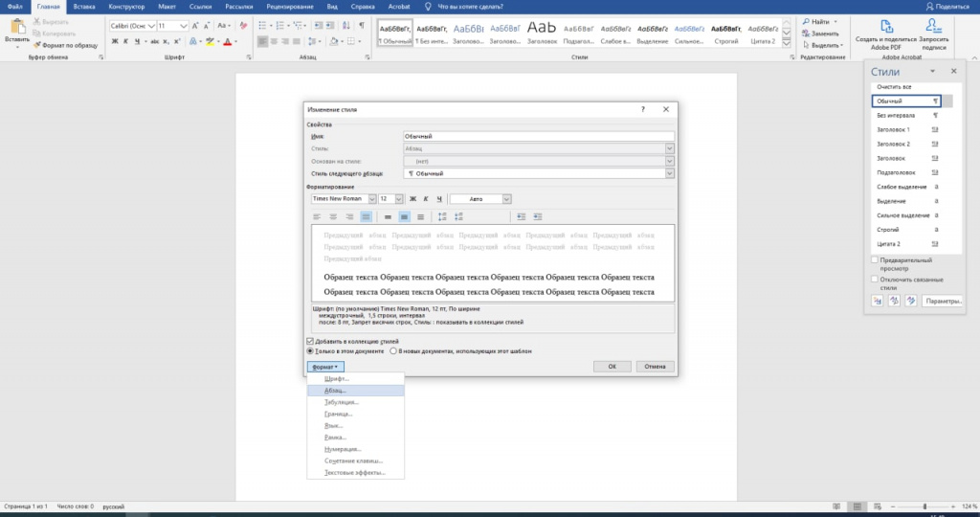Click the Создать и поделиться Adobe PDF icon
This screenshot has height=517, width=980.
point(886,27)
